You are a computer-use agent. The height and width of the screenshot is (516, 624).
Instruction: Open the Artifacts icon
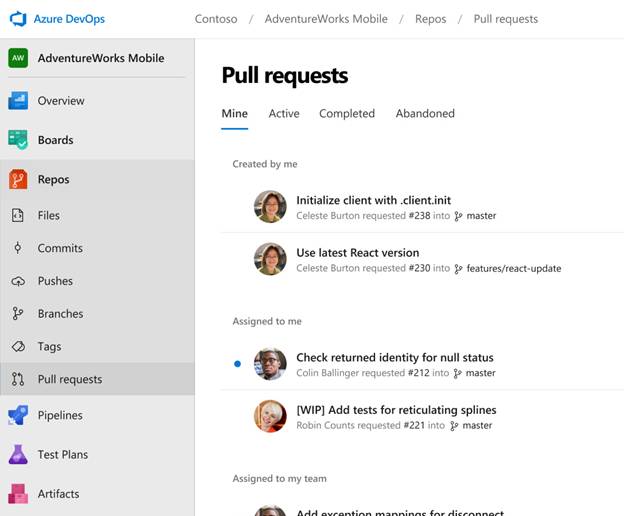(18, 494)
